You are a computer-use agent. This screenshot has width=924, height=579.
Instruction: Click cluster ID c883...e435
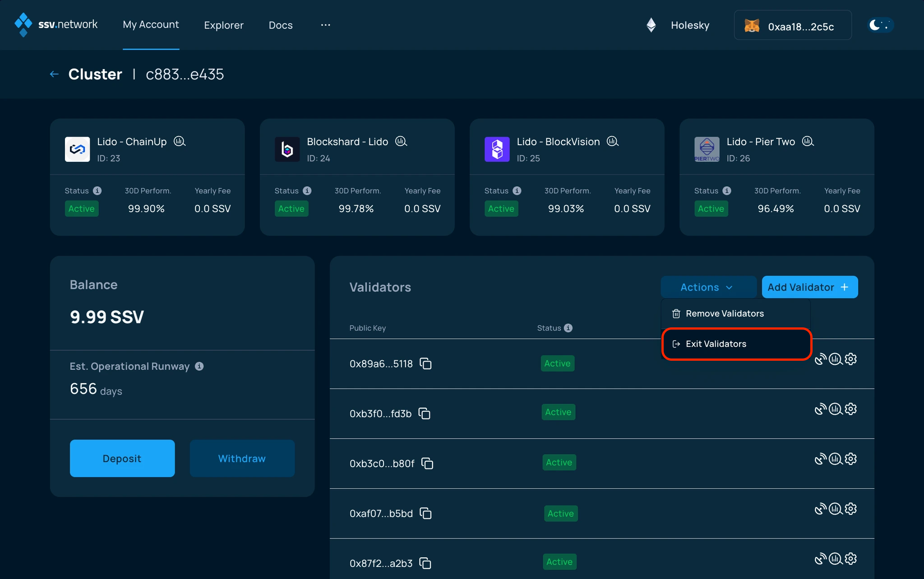[x=185, y=74]
